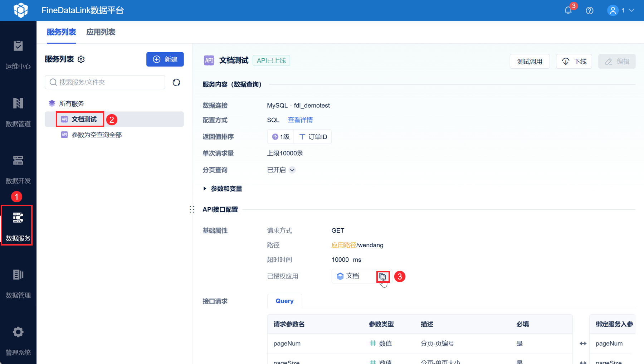The height and width of the screenshot is (364, 644).
Task: Click the API icon beside the 文档测试 title
Action: point(209,60)
